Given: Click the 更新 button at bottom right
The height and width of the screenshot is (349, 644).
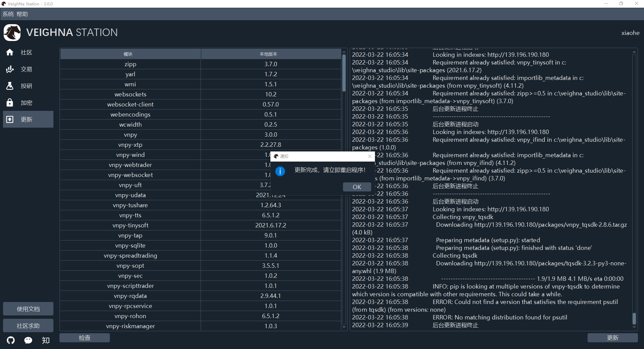Looking at the screenshot, I should [612, 338].
